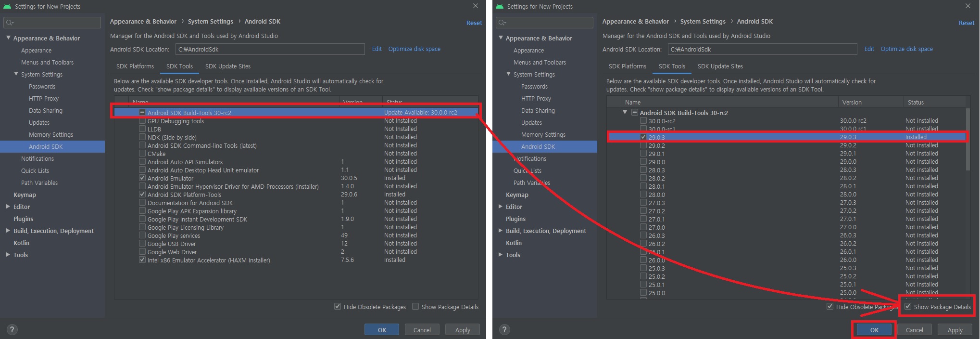Switch to SDK Platforms tab in right window
This screenshot has height=339, width=980.
point(628,66)
